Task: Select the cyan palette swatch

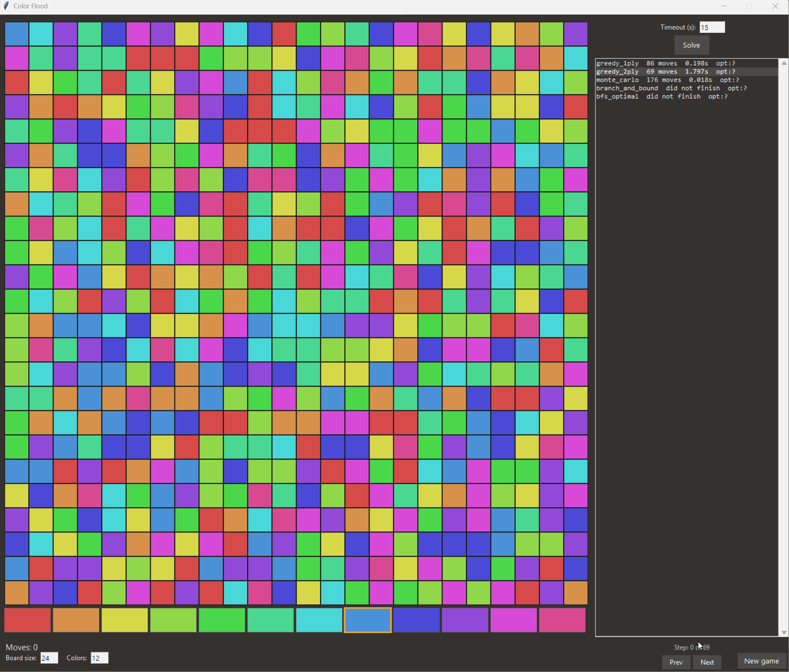Action: [x=319, y=620]
